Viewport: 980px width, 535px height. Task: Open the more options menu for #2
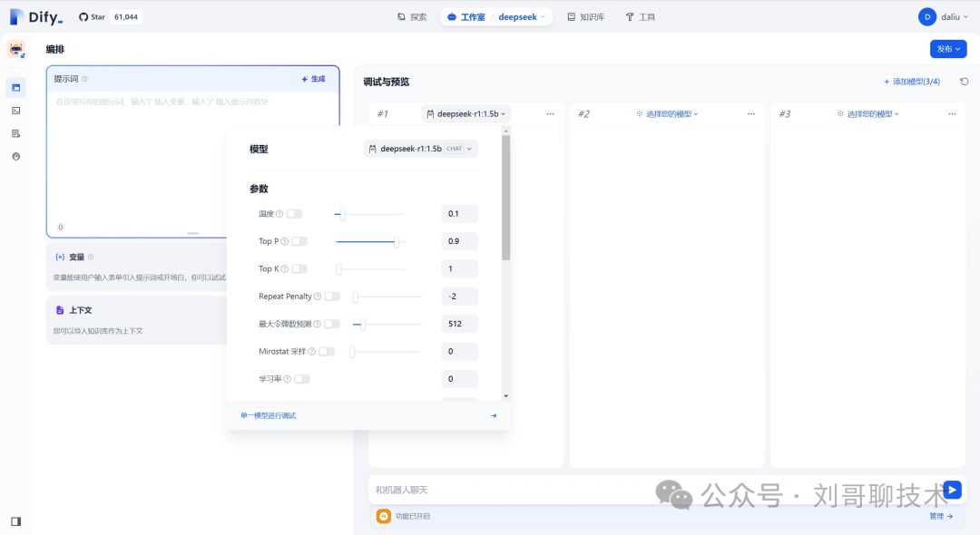tap(751, 113)
